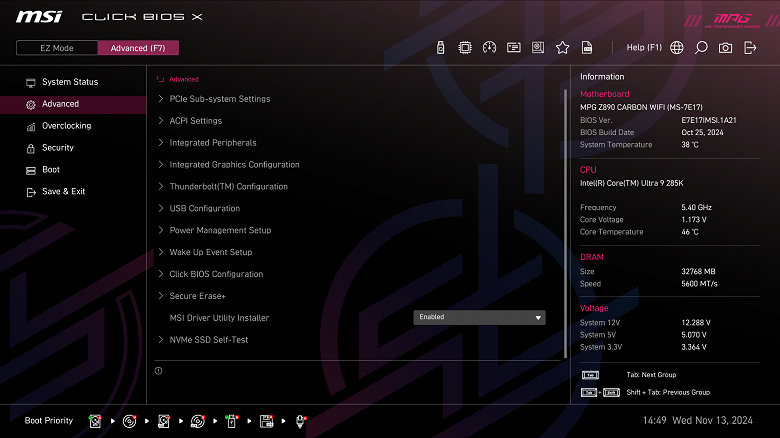
Task: Open M-Flash USB drive icon in top toolbar
Action: click(x=440, y=48)
